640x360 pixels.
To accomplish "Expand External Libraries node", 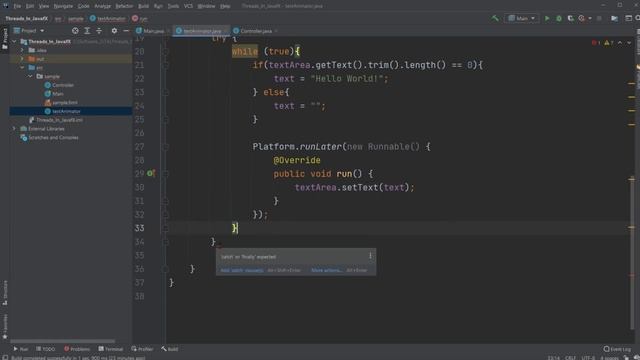I will (x=14, y=129).
